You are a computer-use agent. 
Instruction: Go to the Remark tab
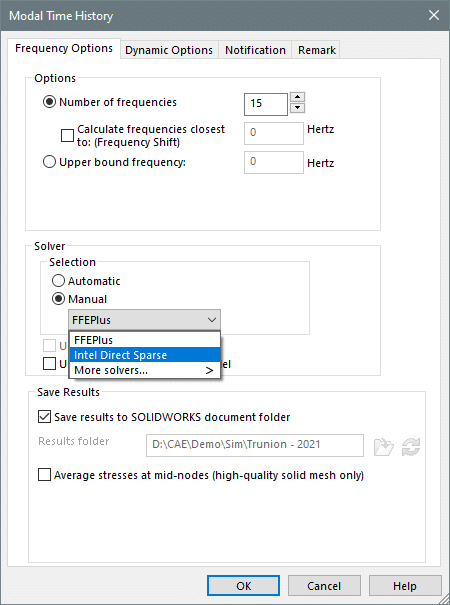pyautogui.click(x=316, y=50)
